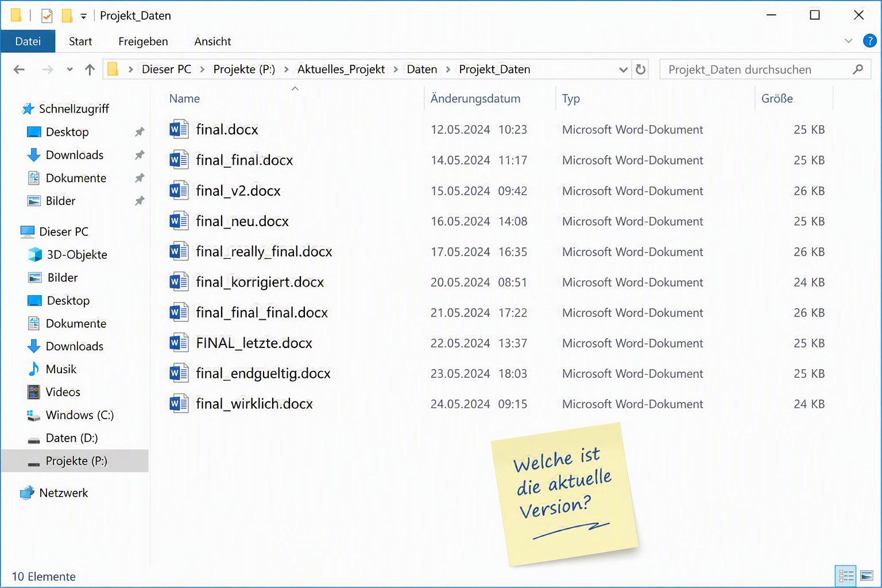Unpin Dokumente from Schnellzugriff
882x588 pixels.
139,178
